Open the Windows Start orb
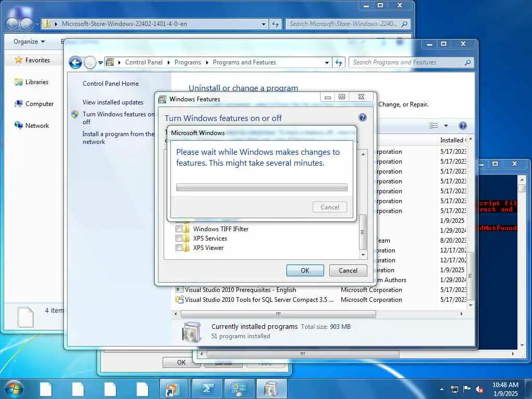The image size is (532, 399). (14, 389)
